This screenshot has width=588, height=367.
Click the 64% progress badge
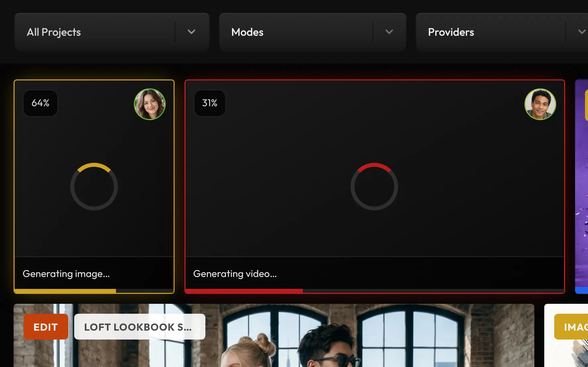[x=40, y=103]
